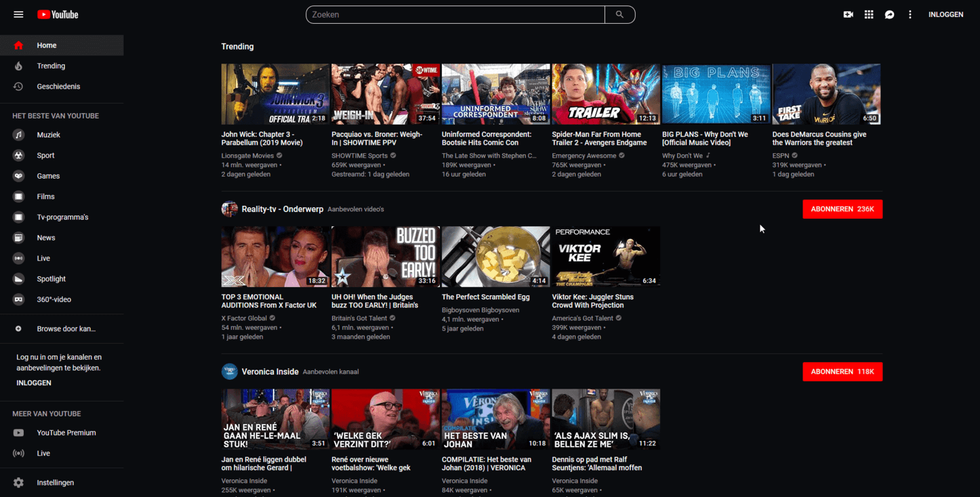Click the Muziek music note icon
Viewport: 980px width, 497px height.
19,135
